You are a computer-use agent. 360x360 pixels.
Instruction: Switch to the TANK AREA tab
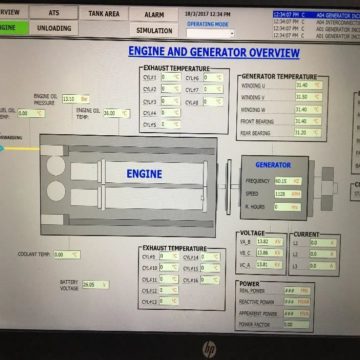pos(104,14)
